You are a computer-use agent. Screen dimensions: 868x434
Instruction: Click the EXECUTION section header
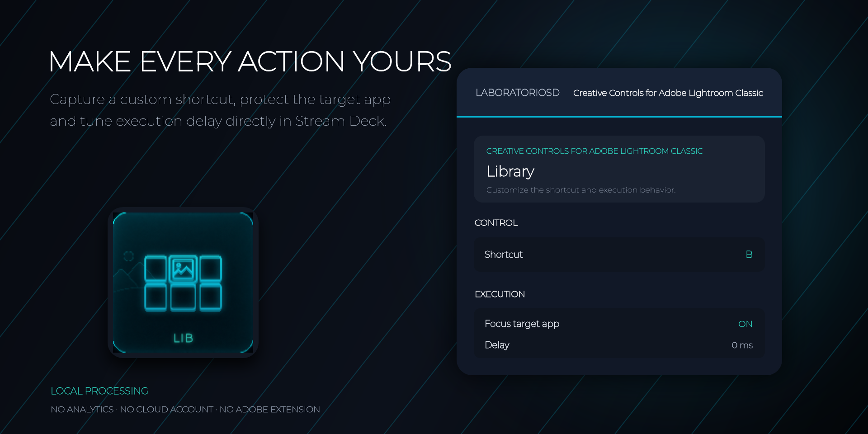tap(500, 294)
